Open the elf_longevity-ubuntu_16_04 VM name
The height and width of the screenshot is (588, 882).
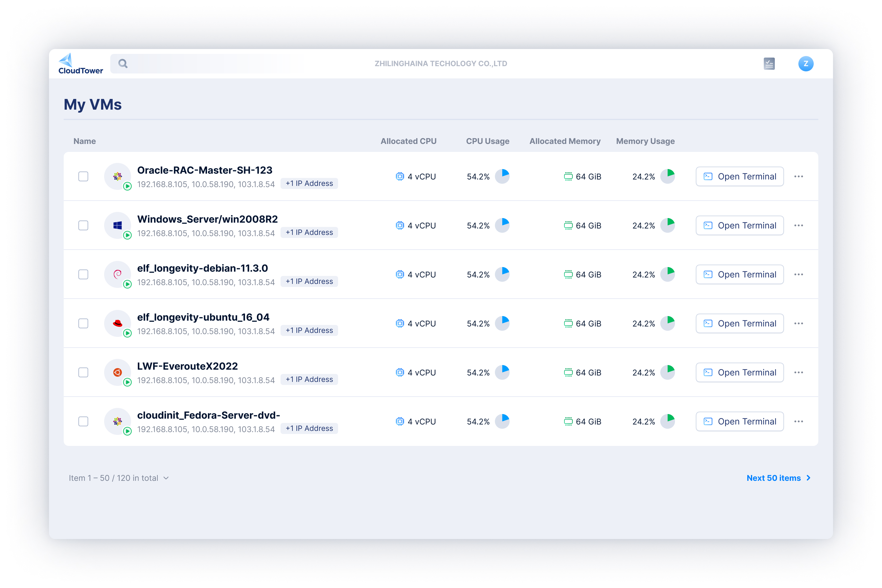pos(203,317)
